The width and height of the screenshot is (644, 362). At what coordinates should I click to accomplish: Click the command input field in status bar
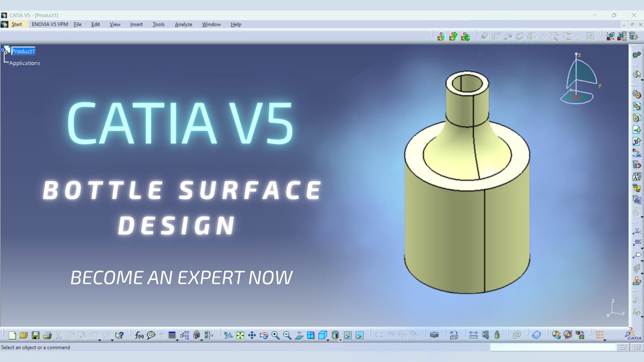[x=552, y=347]
